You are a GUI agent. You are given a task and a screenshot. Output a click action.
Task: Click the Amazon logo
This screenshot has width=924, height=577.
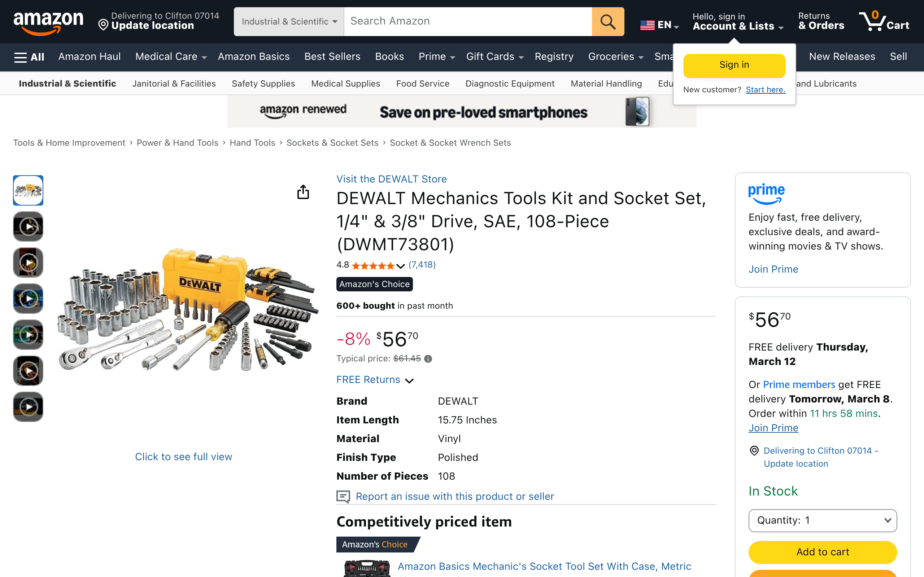48,22
